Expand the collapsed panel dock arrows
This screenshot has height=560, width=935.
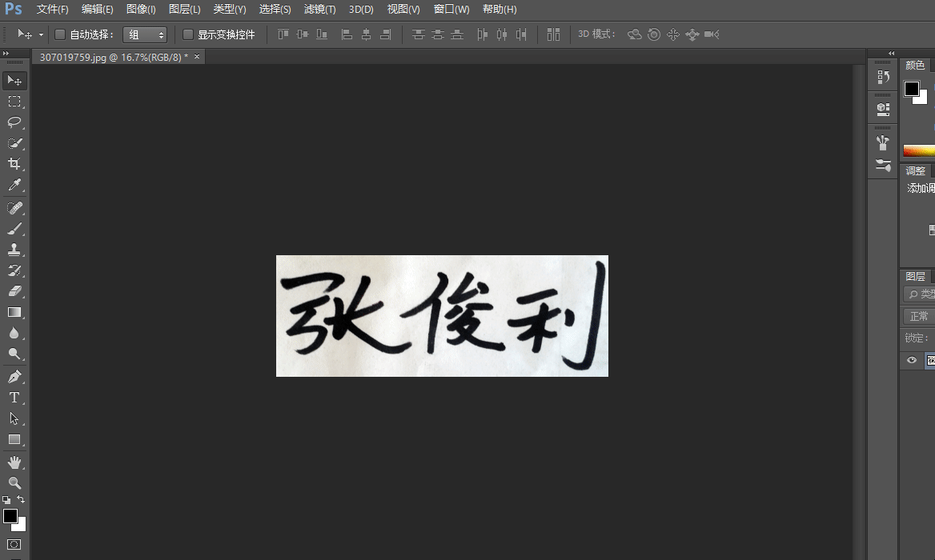tap(892, 54)
